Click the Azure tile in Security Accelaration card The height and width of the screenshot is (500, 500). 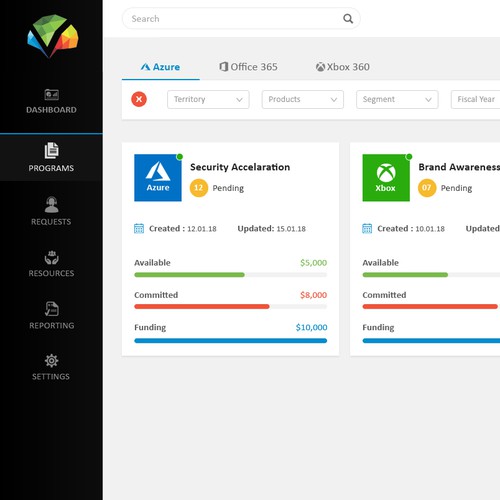(158, 178)
